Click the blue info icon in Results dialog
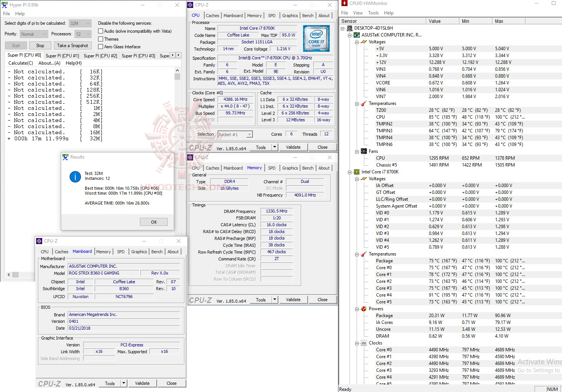The width and height of the screenshot is (562, 392). tap(75, 176)
